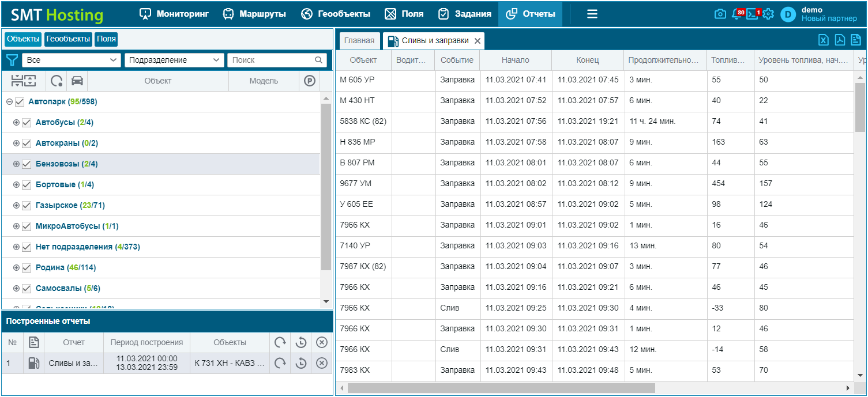Open the Задания menu
This screenshot has height=397, width=868.
pos(464,14)
